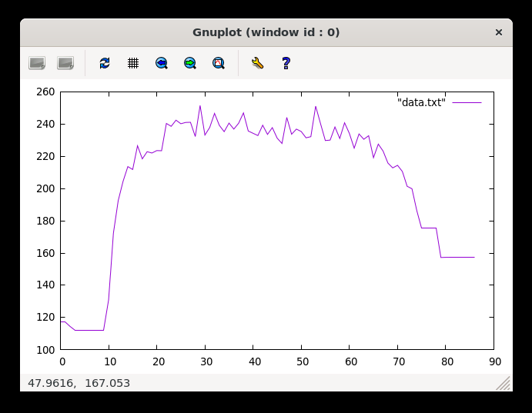Click the 0 label on the x-axis
Screen dimensions: 532x413
tap(62, 361)
